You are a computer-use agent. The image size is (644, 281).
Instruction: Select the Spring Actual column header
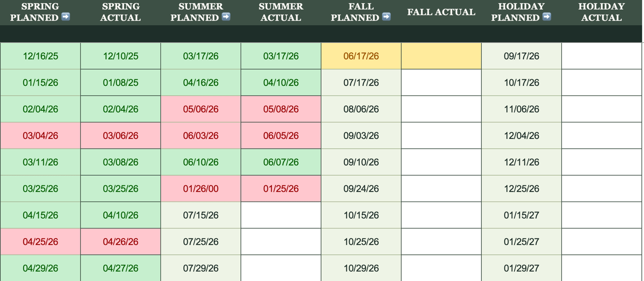pyautogui.click(x=121, y=12)
